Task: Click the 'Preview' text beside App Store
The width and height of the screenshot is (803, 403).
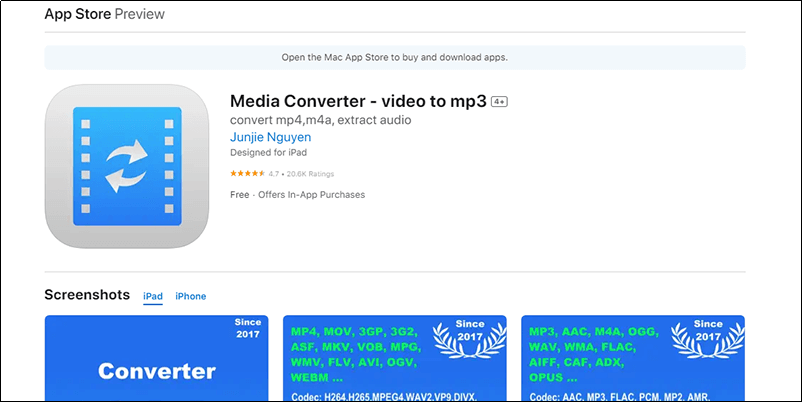Action: [x=139, y=14]
